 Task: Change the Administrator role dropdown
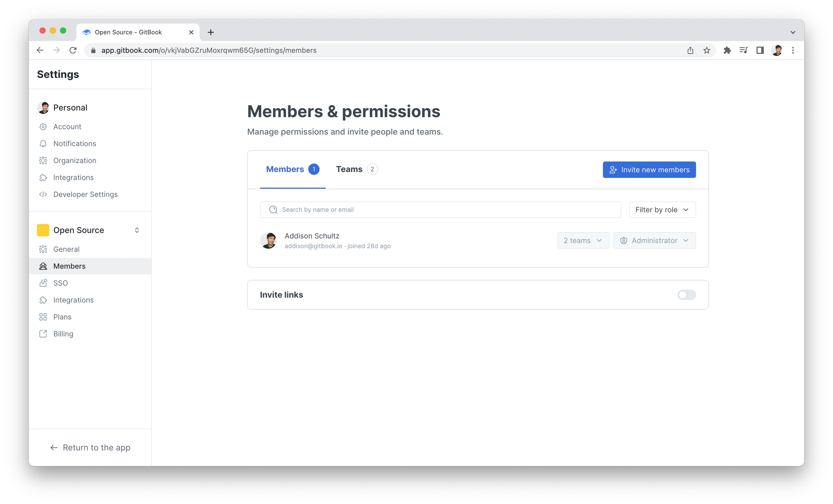click(654, 240)
